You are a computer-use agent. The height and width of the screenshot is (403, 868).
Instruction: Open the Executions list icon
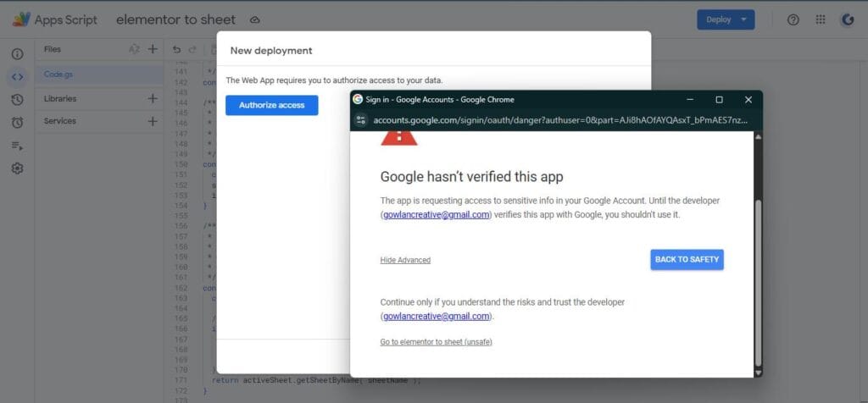tap(17, 146)
